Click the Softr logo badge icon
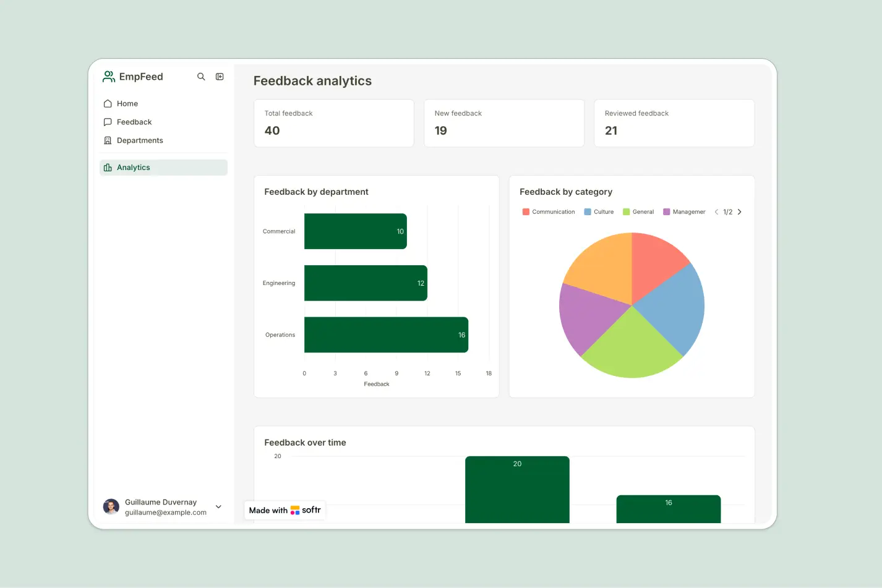The width and height of the screenshot is (882, 588). [295, 510]
